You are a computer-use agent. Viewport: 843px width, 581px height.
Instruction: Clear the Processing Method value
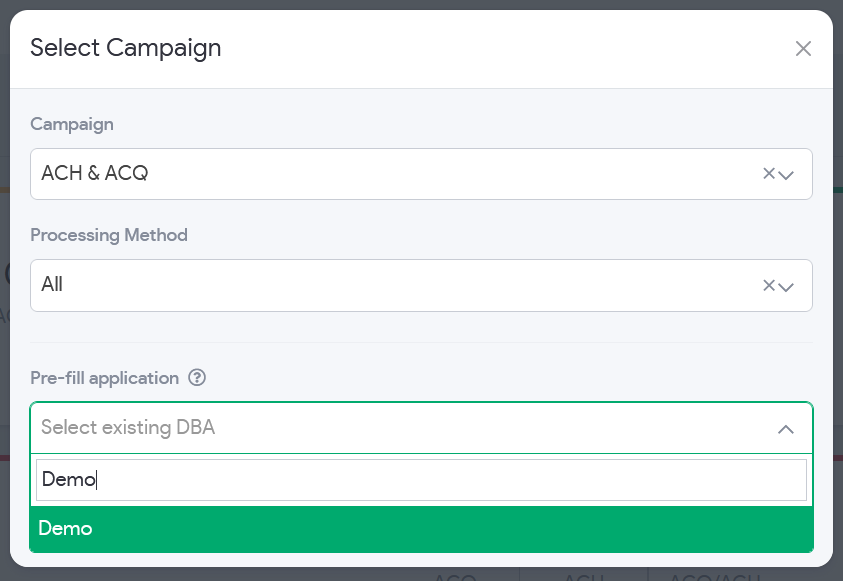click(x=769, y=285)
